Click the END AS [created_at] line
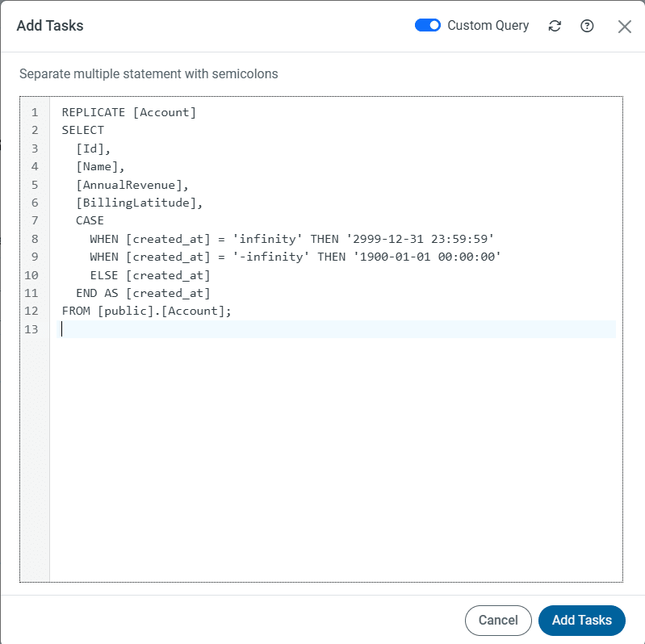This screenshot has height=644, width=645. (143, 293)
